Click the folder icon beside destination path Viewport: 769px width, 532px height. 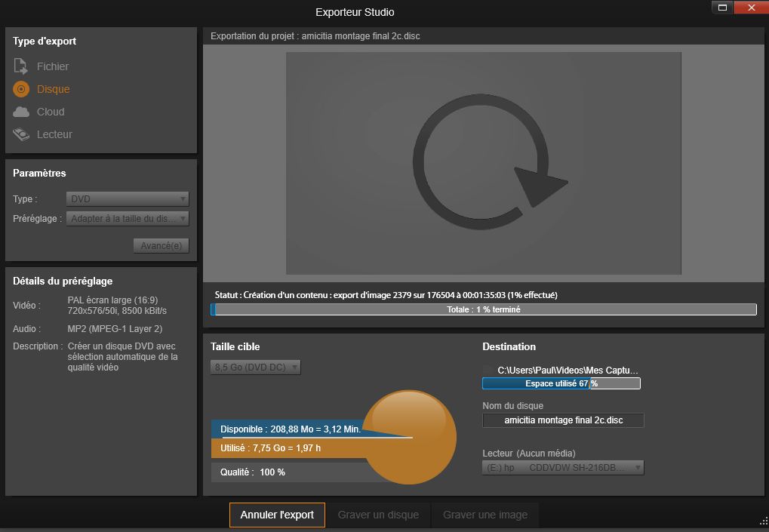[x=488, y=371]
